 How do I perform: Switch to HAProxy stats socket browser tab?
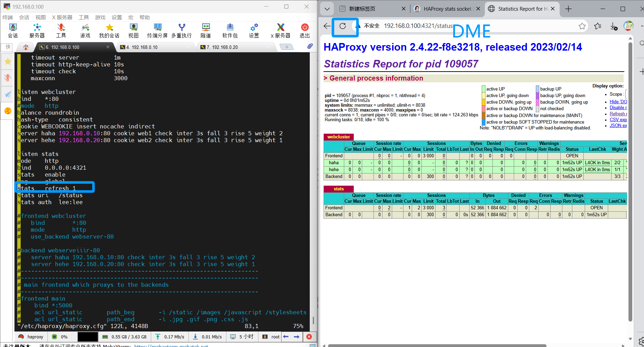click(x=447, y=9)
